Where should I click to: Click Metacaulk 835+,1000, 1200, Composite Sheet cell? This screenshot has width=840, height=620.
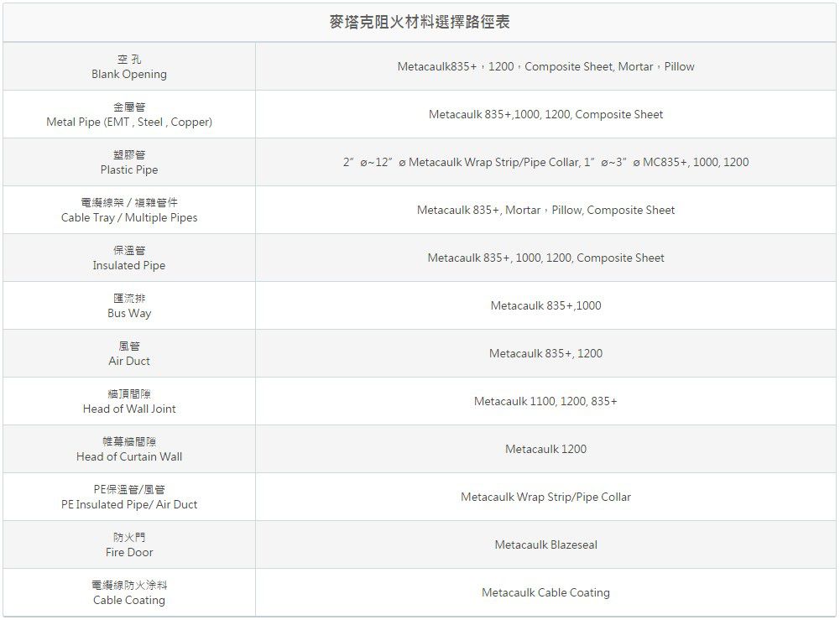(546, 114)
